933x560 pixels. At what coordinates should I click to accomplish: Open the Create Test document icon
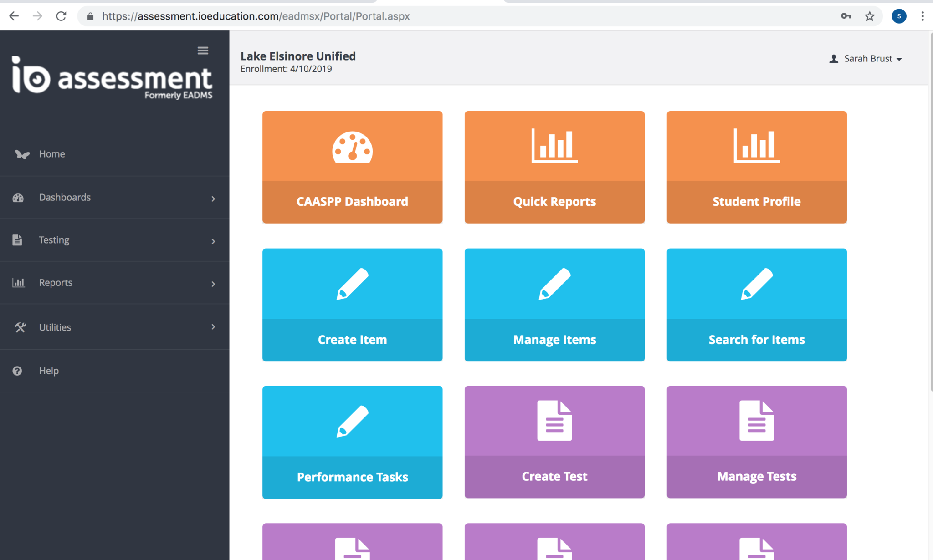(554, 421)
